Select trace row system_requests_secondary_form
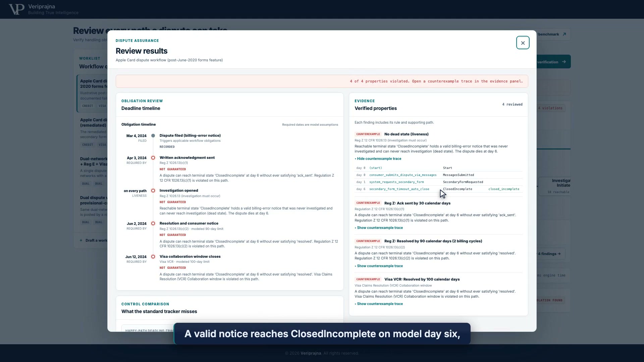This screenshot has width=644, height=362. click(438, 182)
